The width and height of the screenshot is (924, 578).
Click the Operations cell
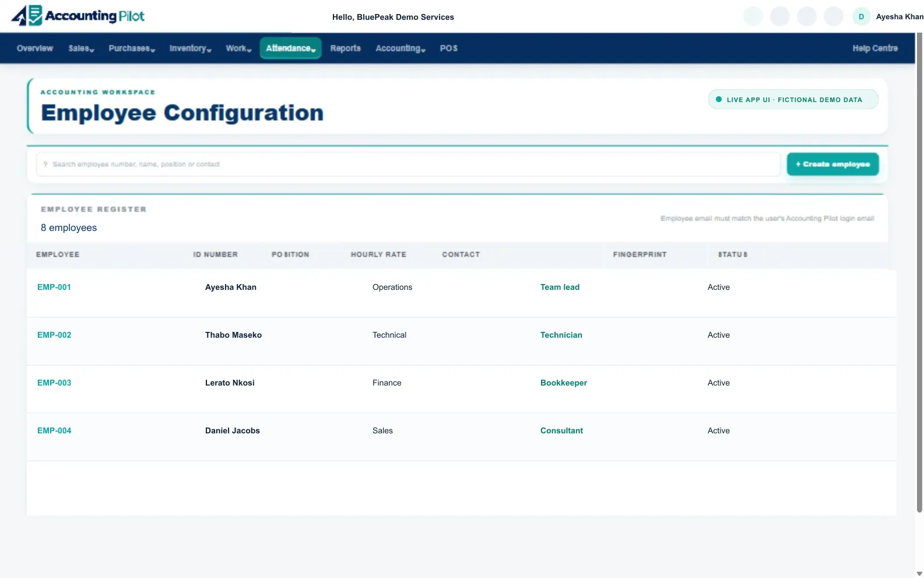click(x=392, y=287)
